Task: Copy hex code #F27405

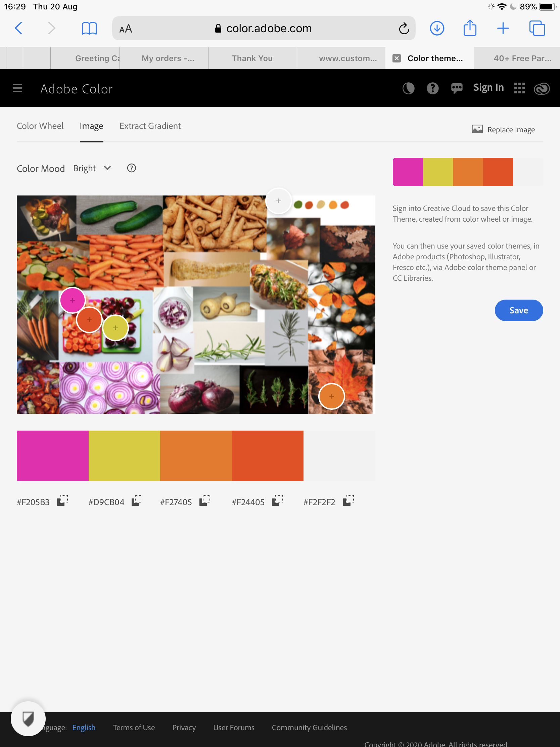Action: (x=205, y=500)
